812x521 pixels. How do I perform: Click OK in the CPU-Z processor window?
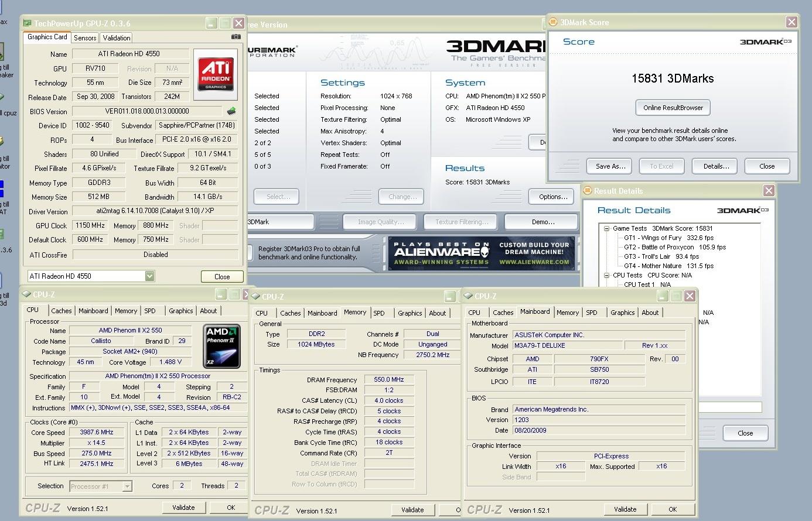[231, 508]
